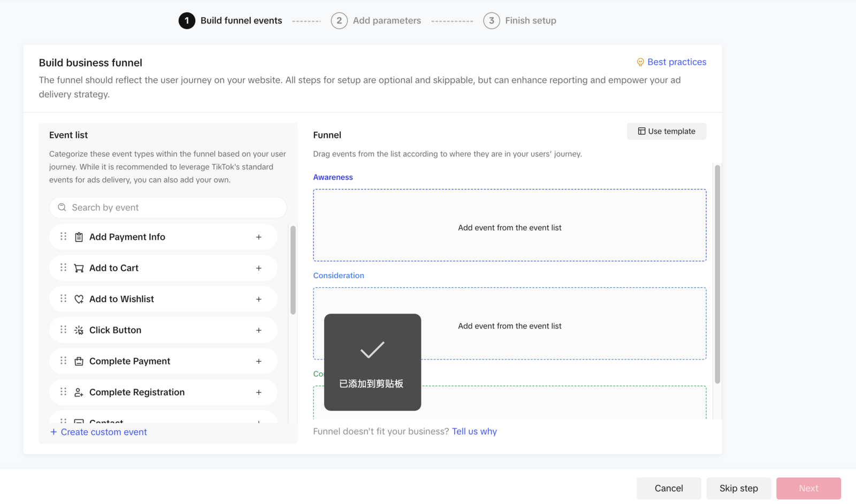Screen dimensions: 856x504
Task: Click the Tell us why link
Action: coord(474,431)
